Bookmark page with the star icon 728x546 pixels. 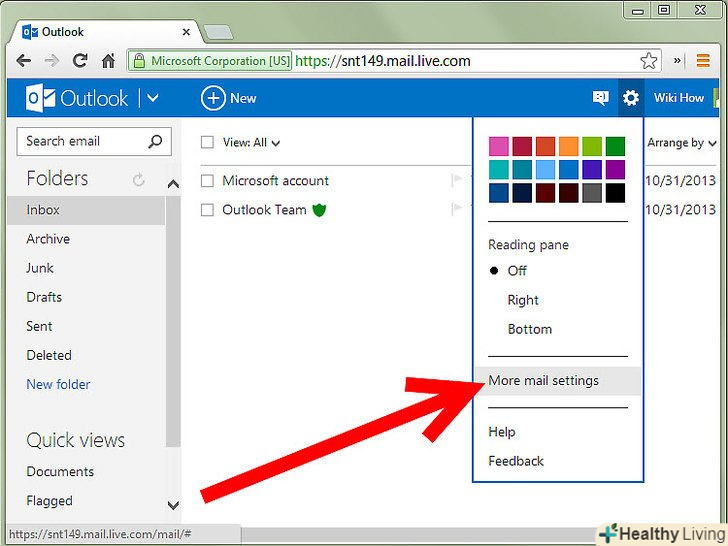649,61
